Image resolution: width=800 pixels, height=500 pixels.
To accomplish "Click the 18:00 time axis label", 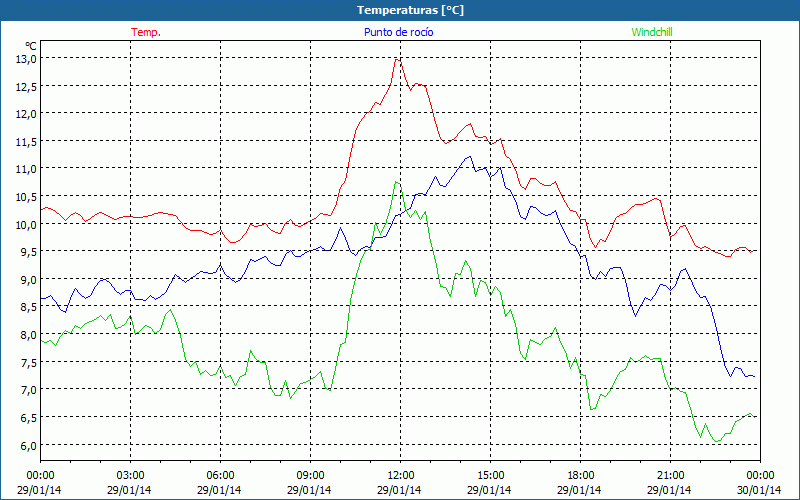I will [580, 476].
